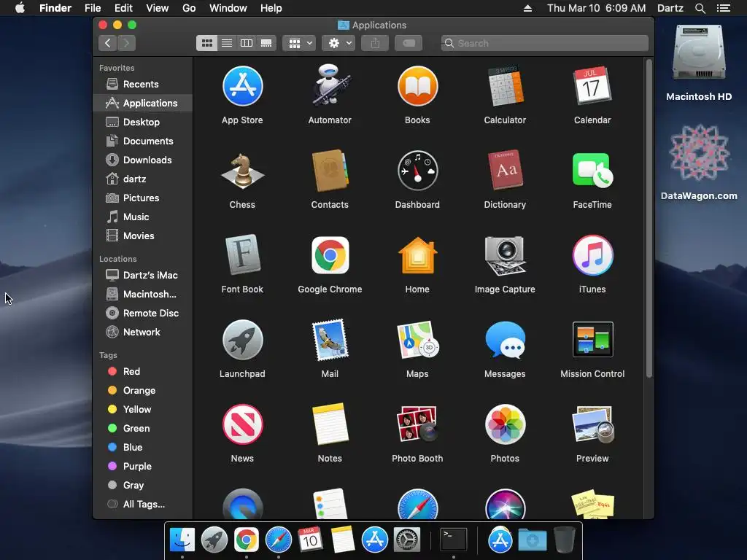
Task: Select Remote Disc under Locations
Action: (x=143, y=314)
